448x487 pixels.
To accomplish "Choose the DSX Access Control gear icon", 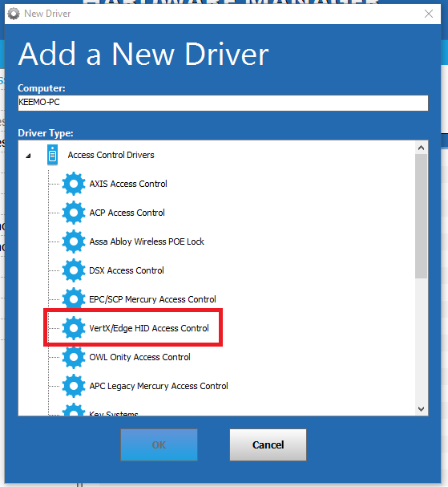I will point(74,270).
